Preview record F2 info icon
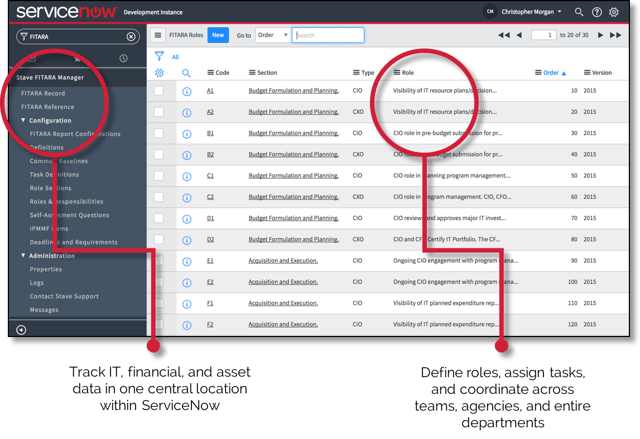The height and width of the screenshot is (439, 640). [x=187, y=325]
